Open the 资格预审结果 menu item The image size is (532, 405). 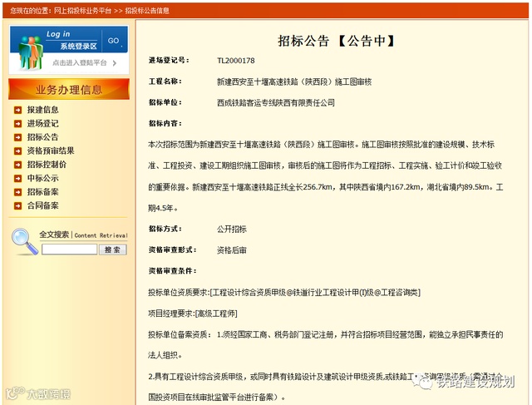(x=51, y=151)
